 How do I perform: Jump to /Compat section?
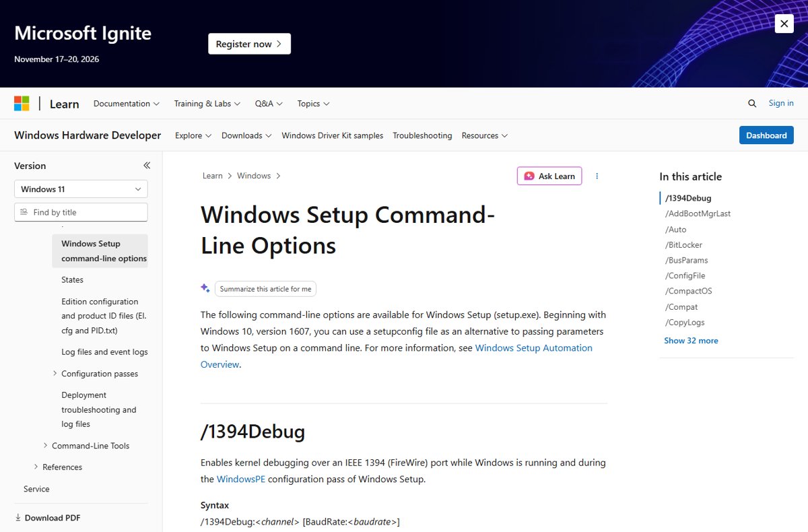[681, 307]
